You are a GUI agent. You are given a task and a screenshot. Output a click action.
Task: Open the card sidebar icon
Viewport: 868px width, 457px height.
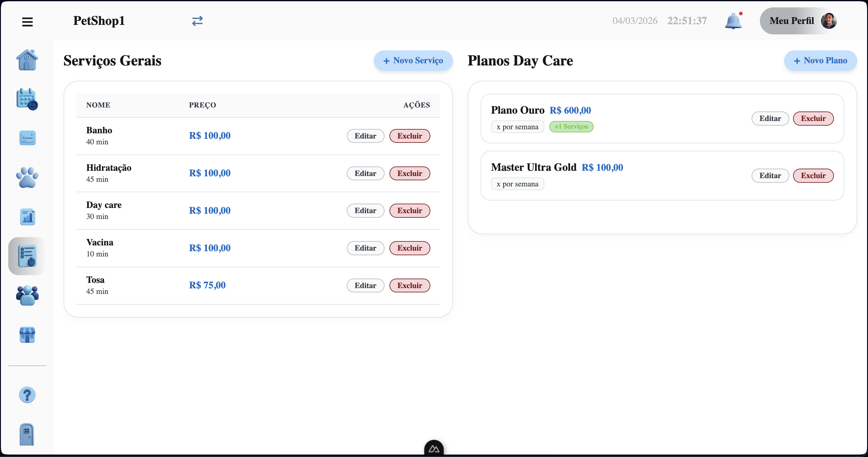click(x=27, y=138)
